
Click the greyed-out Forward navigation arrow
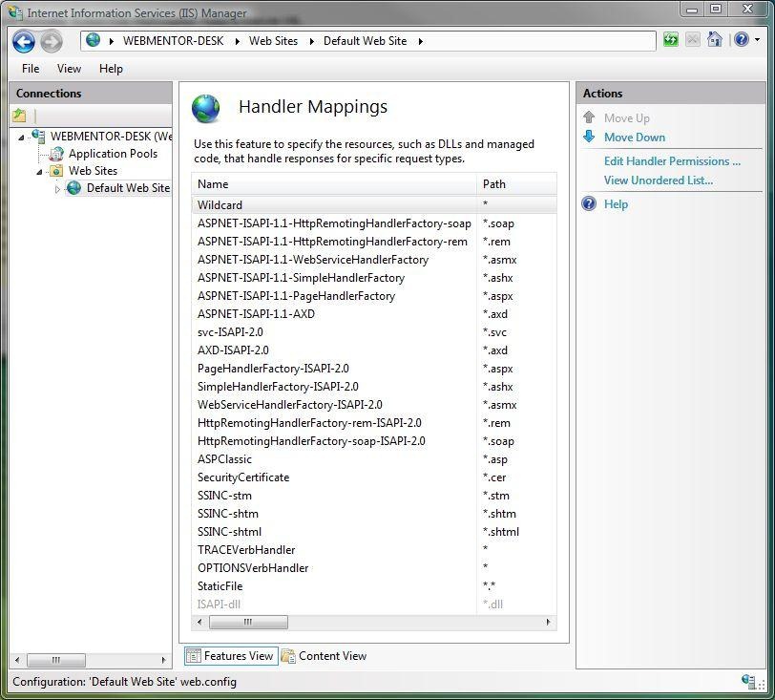(52, 42)
